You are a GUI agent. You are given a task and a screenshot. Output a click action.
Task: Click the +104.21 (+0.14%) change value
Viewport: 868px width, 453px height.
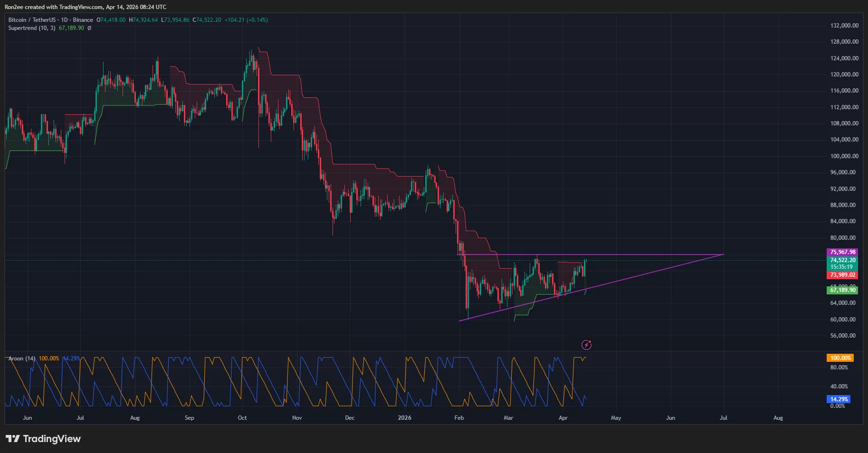[247, 20]
